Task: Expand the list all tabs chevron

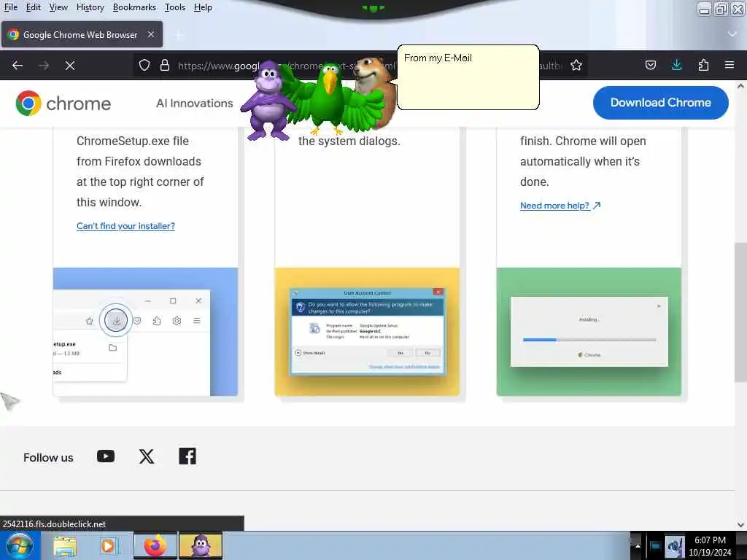Action: tap(732, 34)
